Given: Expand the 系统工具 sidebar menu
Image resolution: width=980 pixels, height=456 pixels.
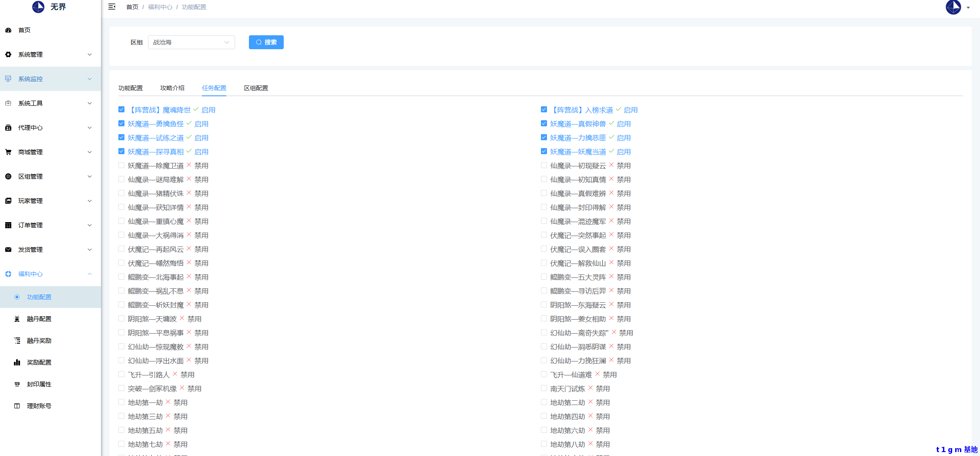Looking at the screenshot, I should pyautogui.click(x=50, y=103).
